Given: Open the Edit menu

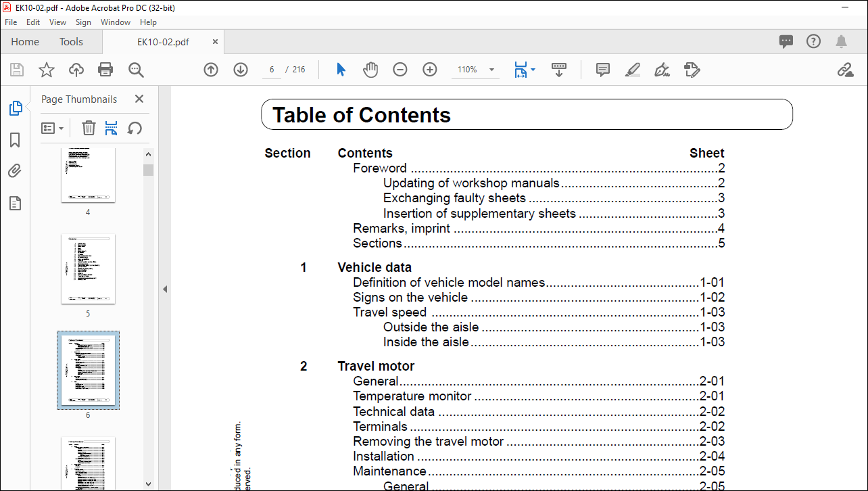Looking at the screenshot, I should point(33,22).
